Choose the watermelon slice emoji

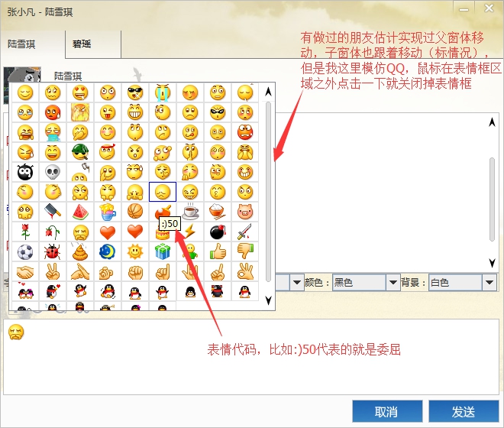tap(80, 212)
